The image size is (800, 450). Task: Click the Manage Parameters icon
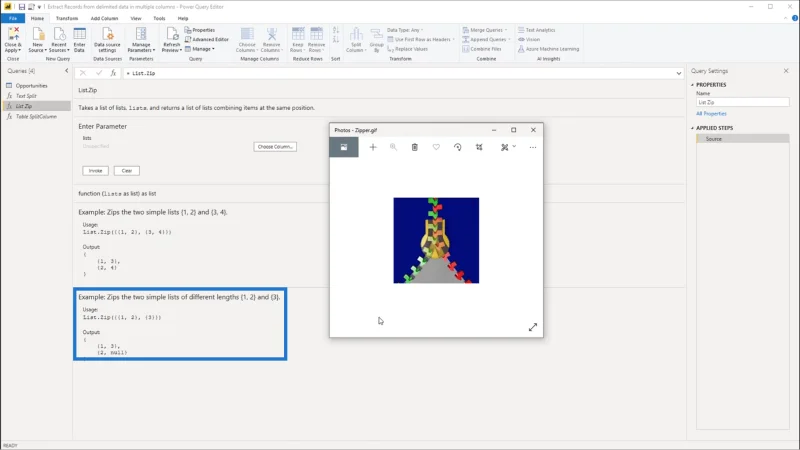click(141, 35)
